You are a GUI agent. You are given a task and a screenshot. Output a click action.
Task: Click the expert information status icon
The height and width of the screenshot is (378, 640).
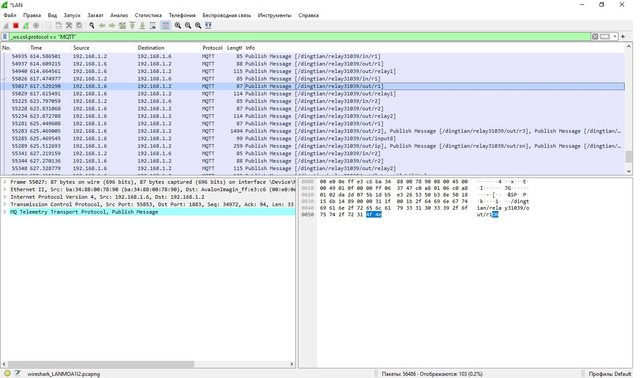[x=7, y=373]
